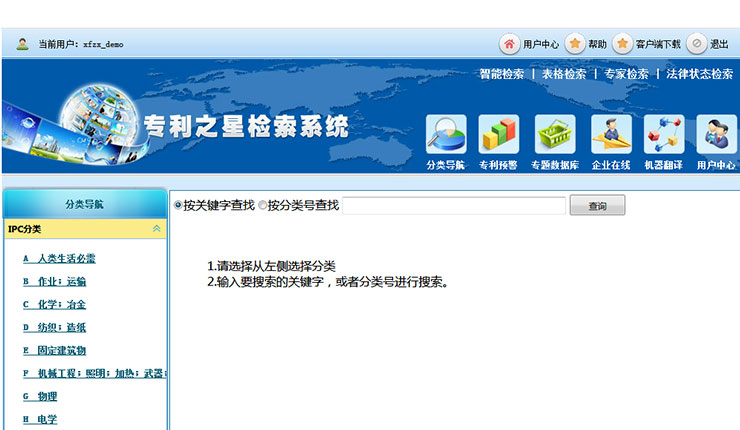Select the 按关键字查找 radio button
Viewport: 740px width, 430px height.
point(178,205)
